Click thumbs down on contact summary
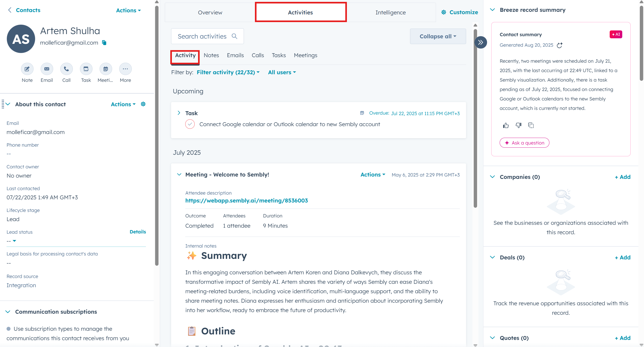Image resolution: width=644 pixels, height=347 pixels. pyautogui.click(x=518, y=125)
